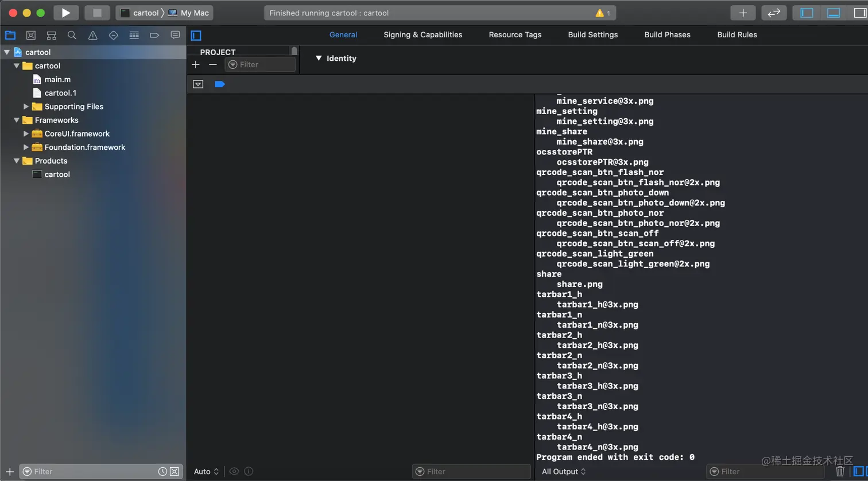Remove target with the minus under PROJECT
This screenshot has height=481, width=868.
[x=213, y=64]
